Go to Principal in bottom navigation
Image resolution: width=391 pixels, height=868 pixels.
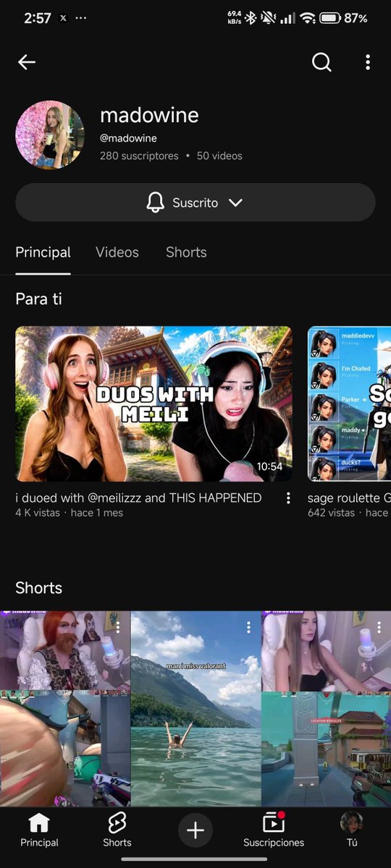39,830
